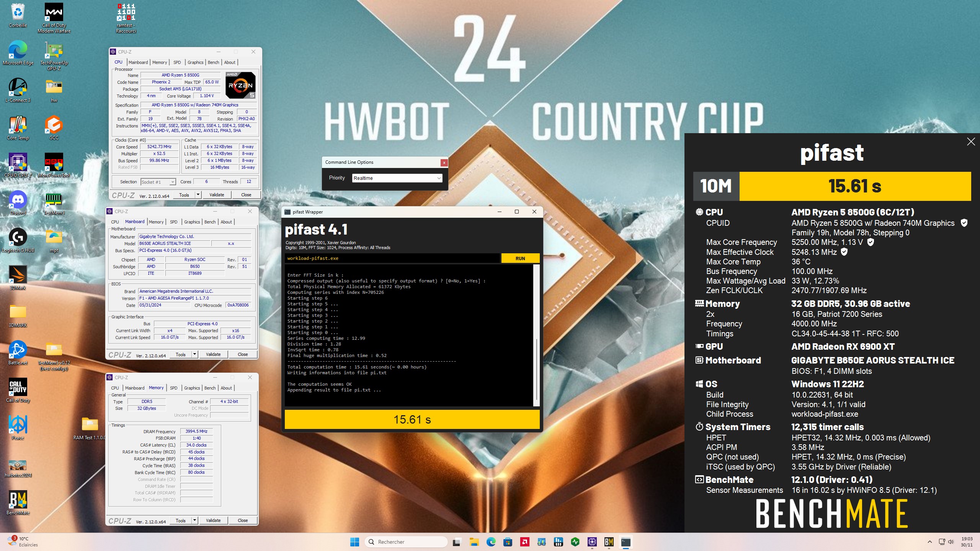The height and width of the screenshot is (551, 980).
Task: Open the Corbeille recycle bin icon
Action: (18, 15)
